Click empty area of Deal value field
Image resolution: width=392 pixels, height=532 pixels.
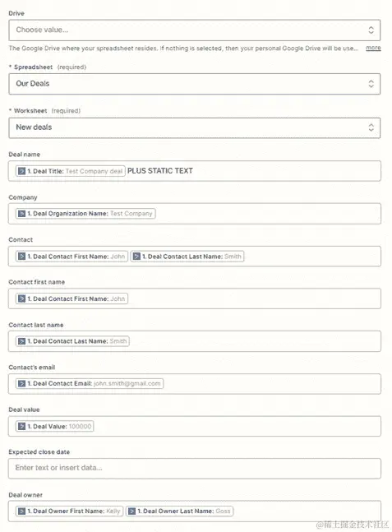point(238,426)
